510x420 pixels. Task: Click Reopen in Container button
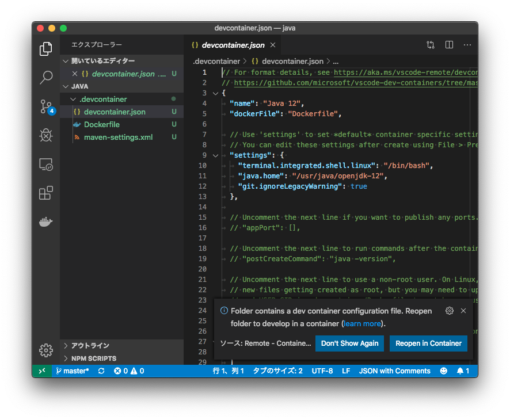(x=428, y=343)
